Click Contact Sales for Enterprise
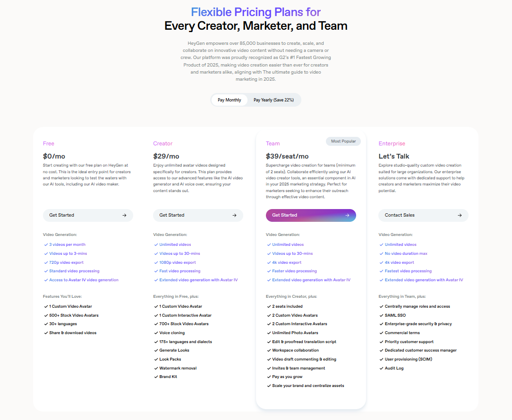 click(423, 215)
